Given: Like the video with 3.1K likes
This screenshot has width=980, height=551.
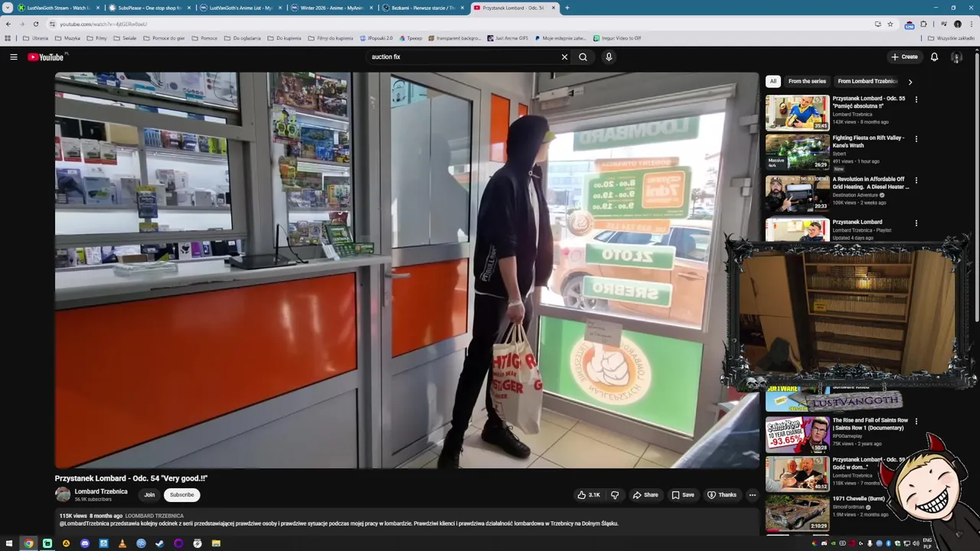Looking at the screenshot, I should tap(589, 495).
